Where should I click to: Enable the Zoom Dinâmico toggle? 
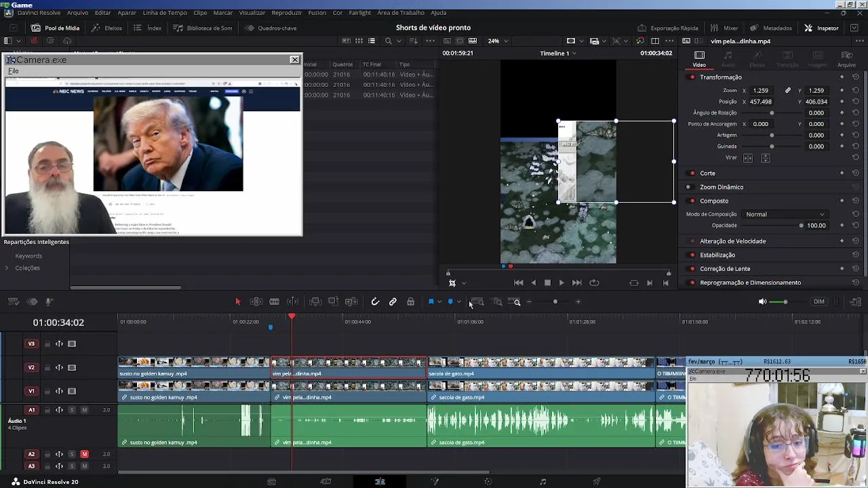pyautogui.click(x=688, y=187)
